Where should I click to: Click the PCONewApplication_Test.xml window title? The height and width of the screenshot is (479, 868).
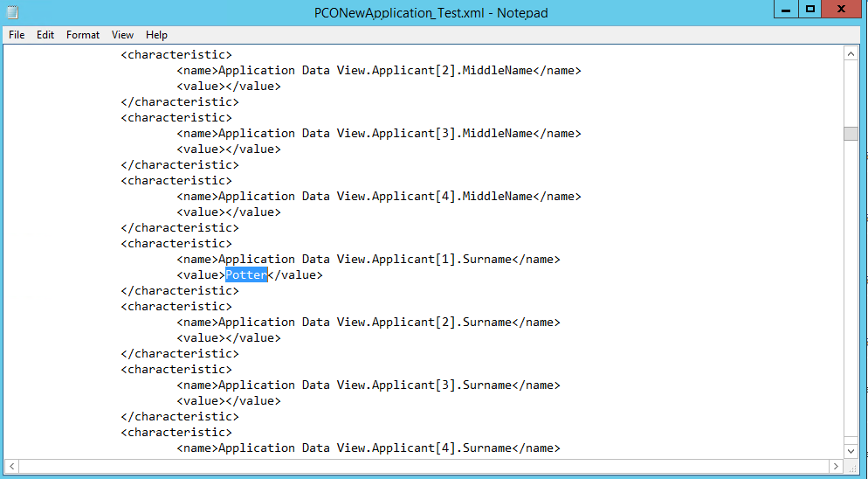[431, 13]
